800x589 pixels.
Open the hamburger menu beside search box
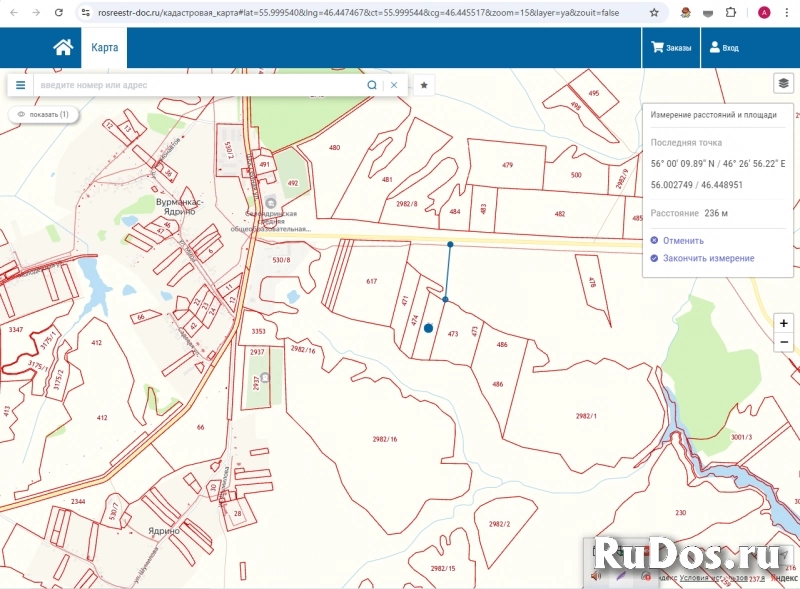[x=20, y=85]
